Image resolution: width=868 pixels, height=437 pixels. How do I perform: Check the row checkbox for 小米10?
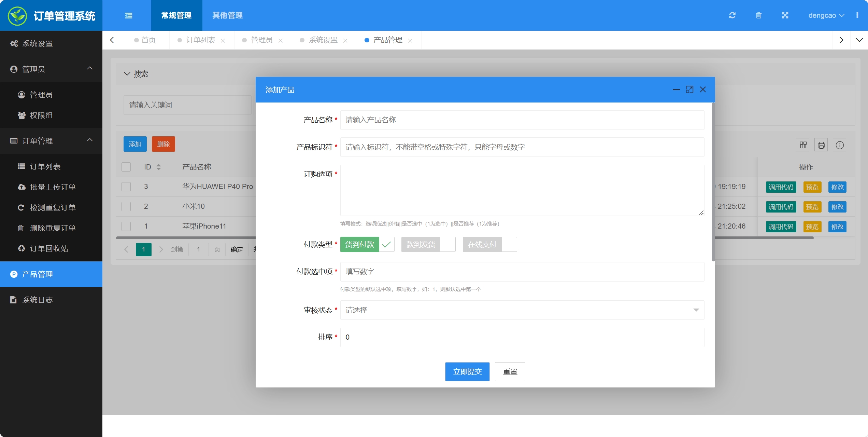coord(126,206)
